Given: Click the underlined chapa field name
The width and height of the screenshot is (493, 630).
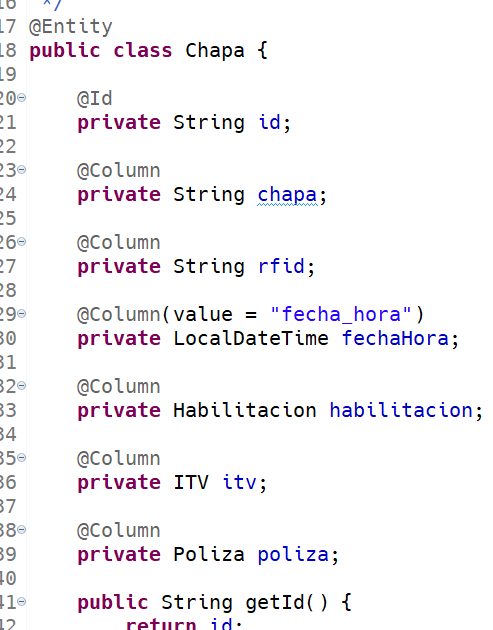Looking at the screenshot, I should (287, 195).
